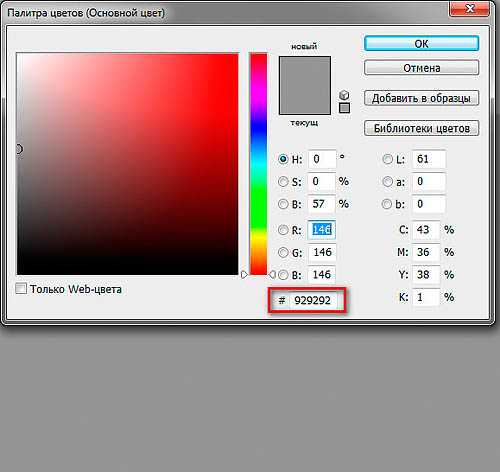Click the vertical rainbow hue slider

click(x=258, y=164)
